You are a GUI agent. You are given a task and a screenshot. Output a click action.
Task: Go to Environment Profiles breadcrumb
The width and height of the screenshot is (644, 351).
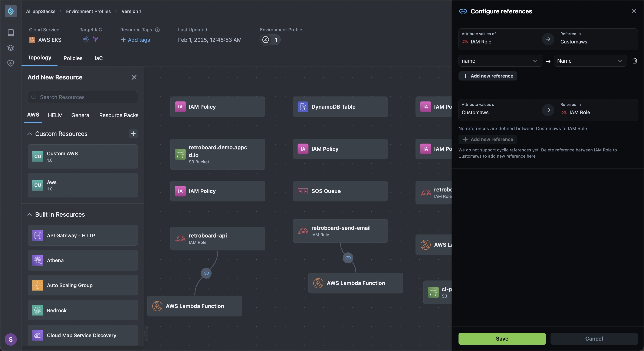click(88, 11)
